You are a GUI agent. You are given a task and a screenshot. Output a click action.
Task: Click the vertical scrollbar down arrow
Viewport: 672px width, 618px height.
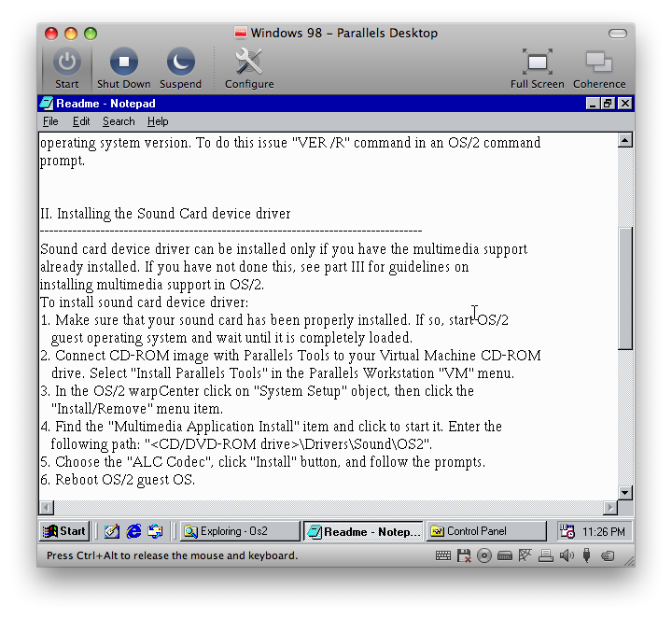[x=624, y=492]
